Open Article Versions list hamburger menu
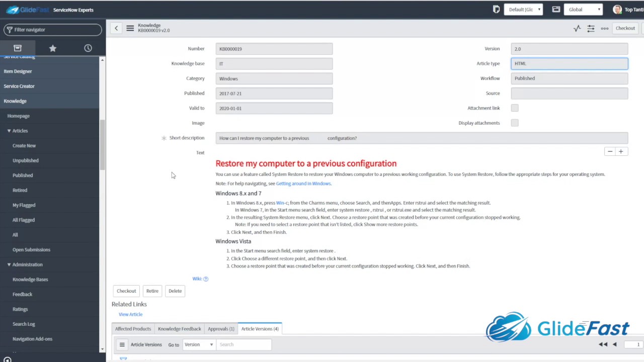 [x=122, y=344]
